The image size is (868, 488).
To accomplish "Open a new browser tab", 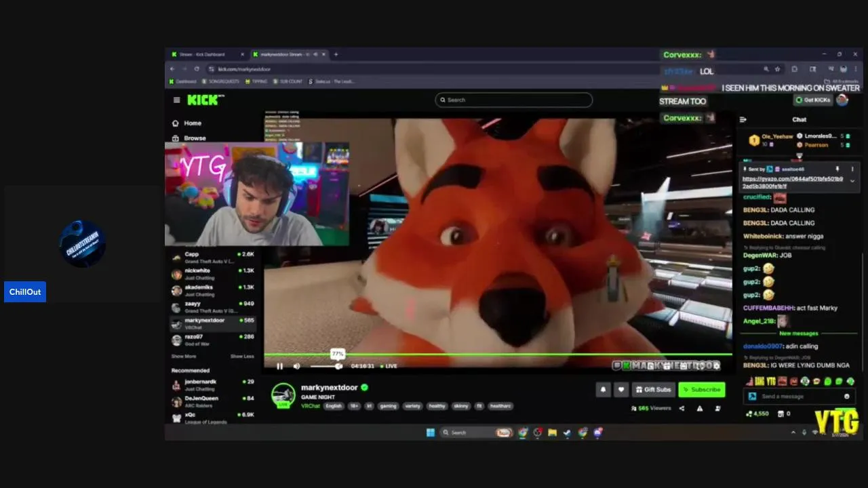I will (336, 54).
